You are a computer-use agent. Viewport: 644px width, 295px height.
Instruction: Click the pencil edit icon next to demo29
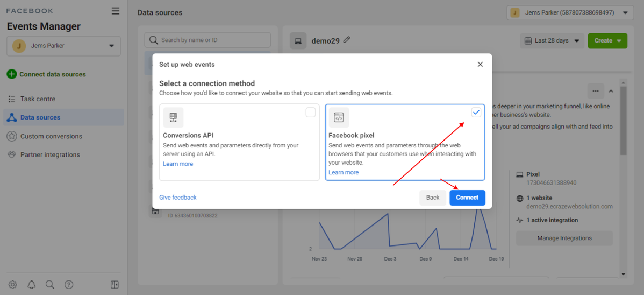(x=347, y=39)
